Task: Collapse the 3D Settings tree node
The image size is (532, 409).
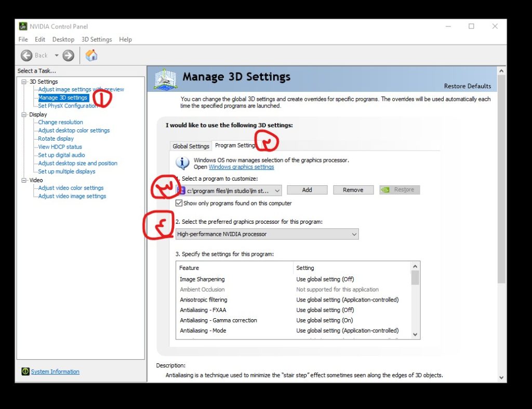Action: pos(24,81)
